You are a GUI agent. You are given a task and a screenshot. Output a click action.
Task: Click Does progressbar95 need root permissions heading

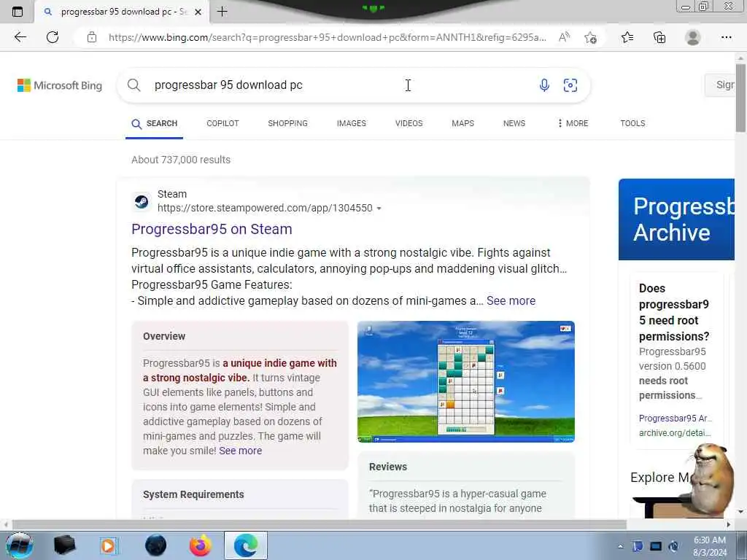pyautogui.click(x=673, y=312)
